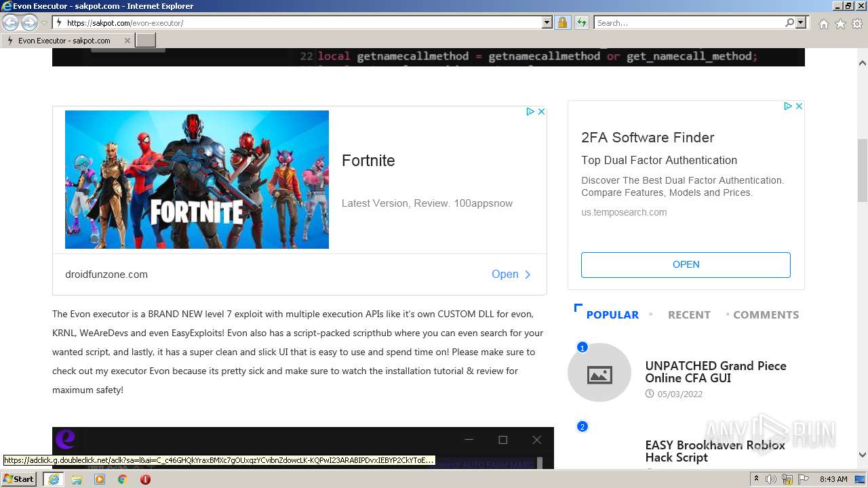
Task: Click the page scrollbar up arrow
Action: [x=863, y=63]
